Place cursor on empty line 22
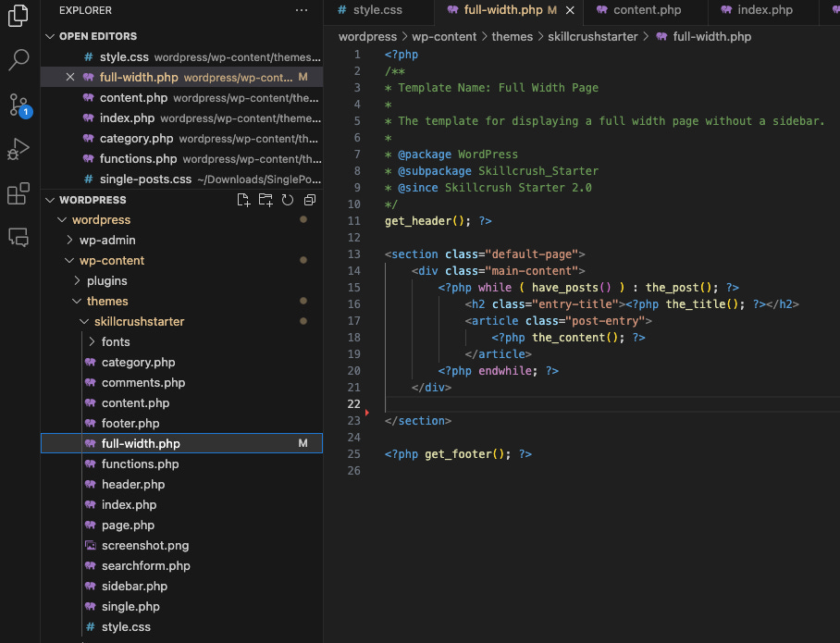 (x=555, y=404)
